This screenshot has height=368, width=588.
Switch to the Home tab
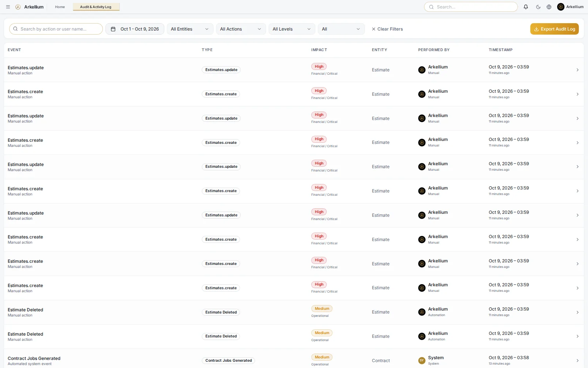coord(60,7)
